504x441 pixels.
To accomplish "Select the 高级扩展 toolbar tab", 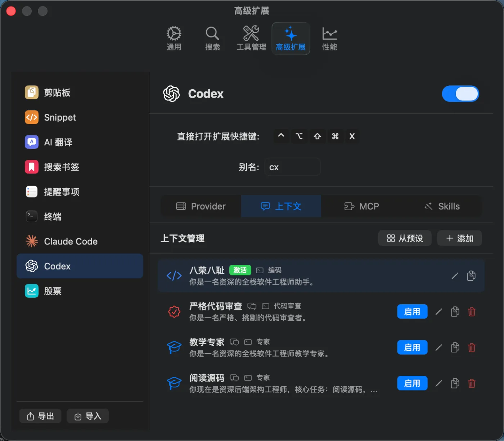I will coord(291,39).
